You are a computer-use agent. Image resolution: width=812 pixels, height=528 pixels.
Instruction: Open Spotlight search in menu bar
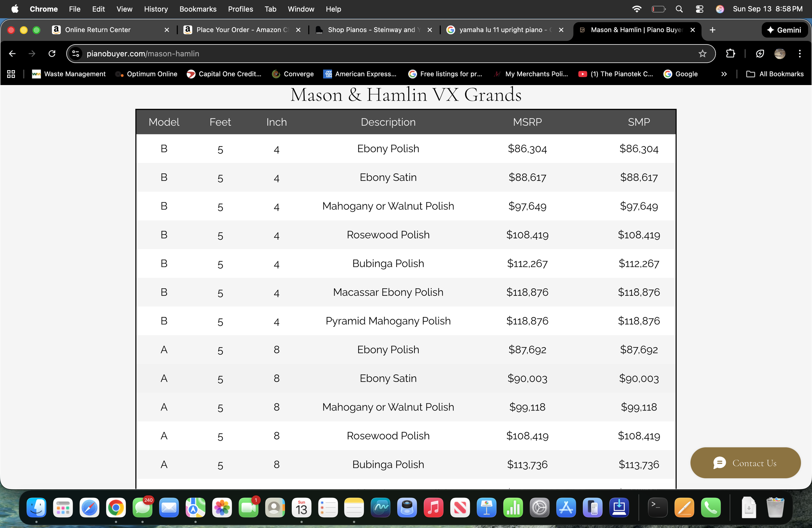click(679, 9)
